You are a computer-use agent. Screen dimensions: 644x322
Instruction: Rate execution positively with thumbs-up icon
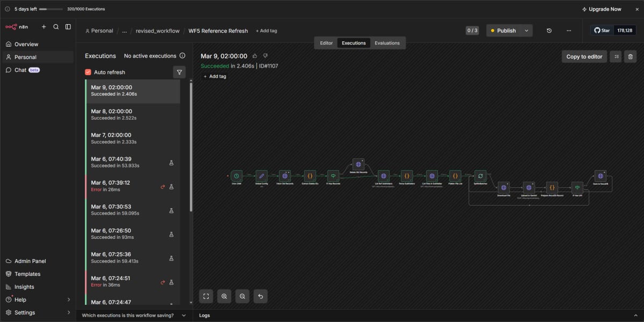coord(255,56)
